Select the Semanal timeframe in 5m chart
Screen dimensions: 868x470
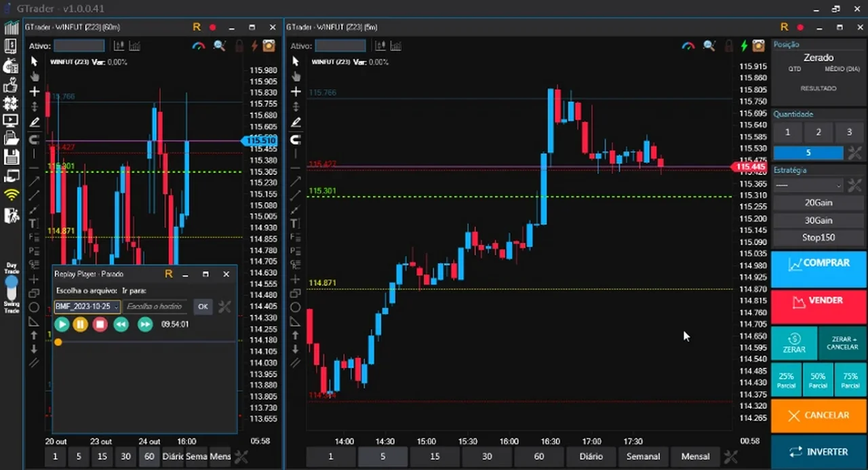643,456
